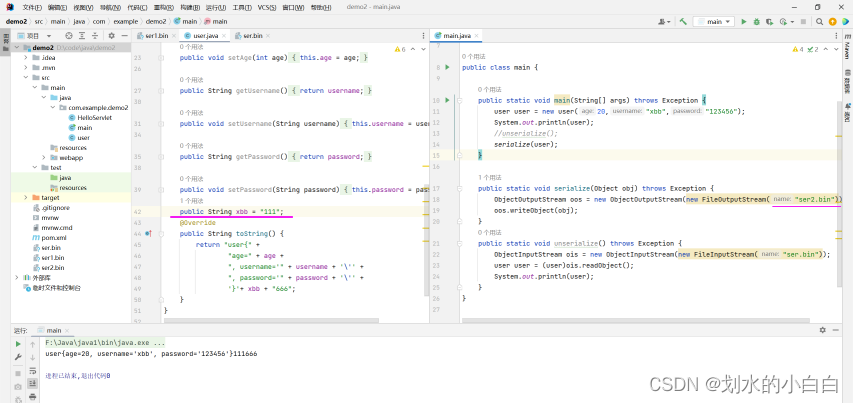
Task: Click the locate-in-project target icon
Action: pyautogui.click(x=69, y=35)
